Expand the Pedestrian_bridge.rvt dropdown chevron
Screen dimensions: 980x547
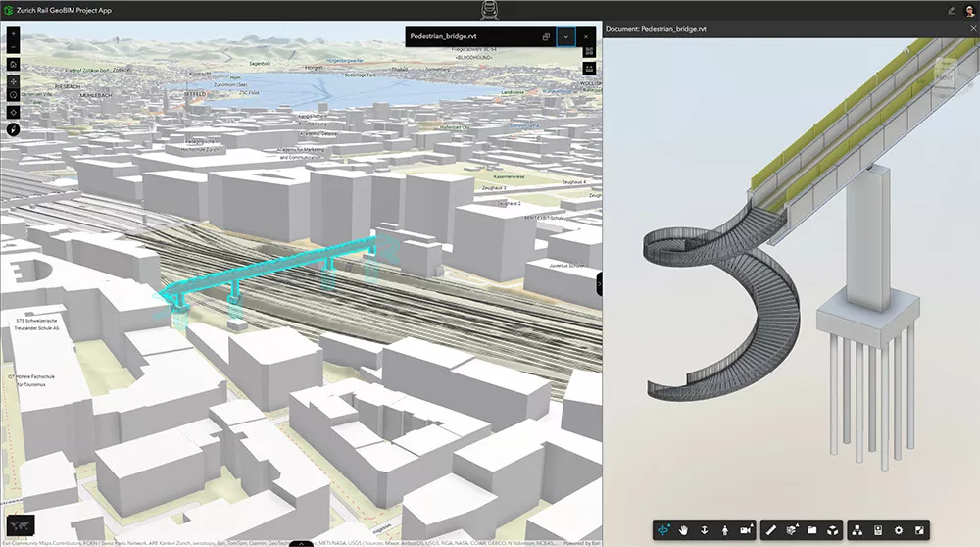click(565, 36)
